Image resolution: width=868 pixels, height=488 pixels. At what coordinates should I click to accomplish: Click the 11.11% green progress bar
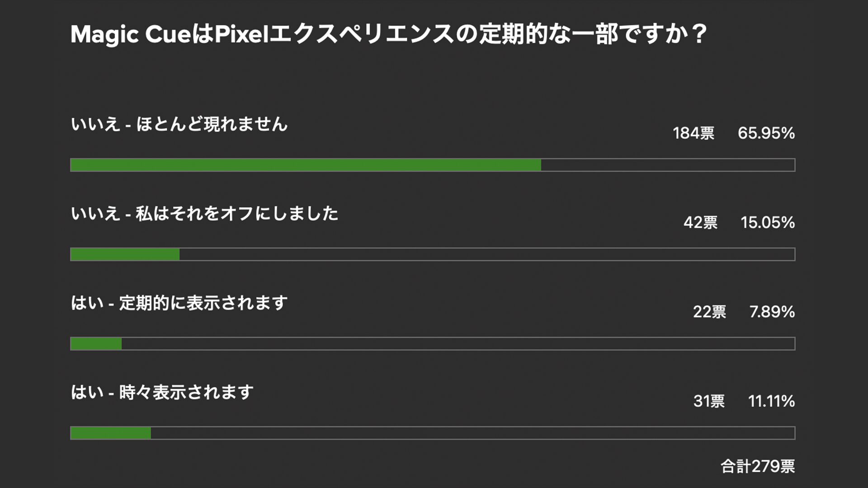pyautogui.click(x=111, y=433)
